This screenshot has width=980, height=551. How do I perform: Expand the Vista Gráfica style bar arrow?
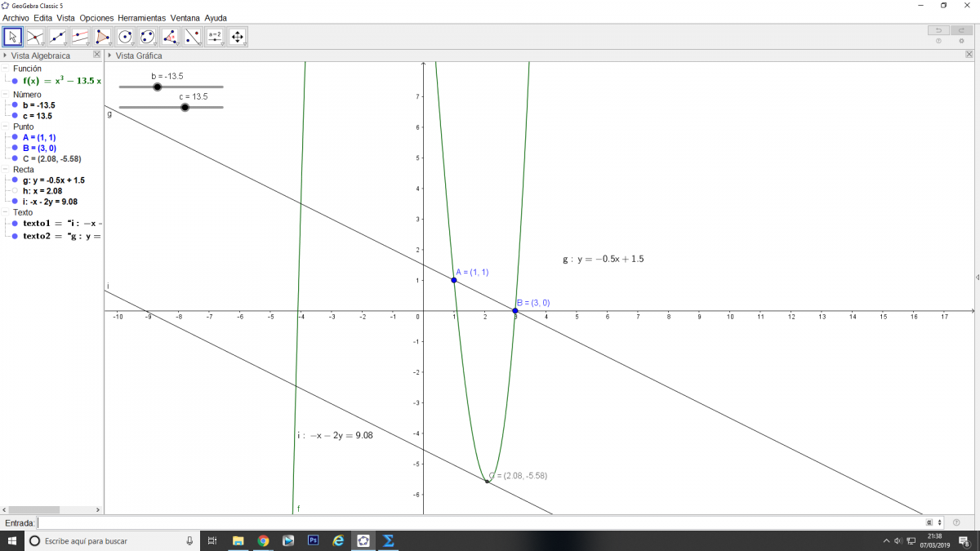point(110,56)
